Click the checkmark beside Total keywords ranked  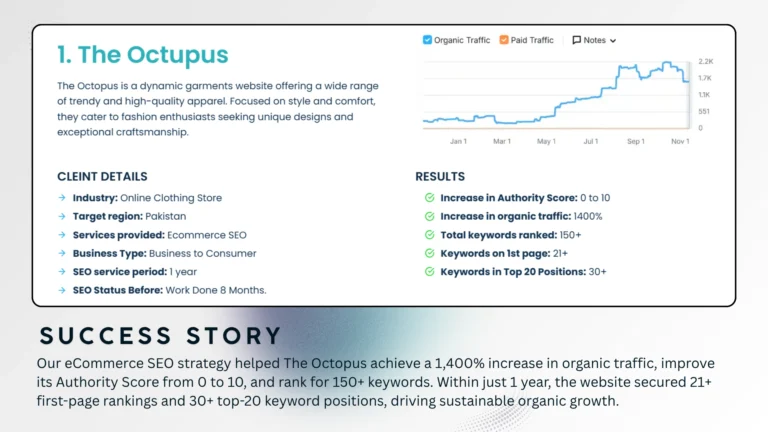pos(430,235)
